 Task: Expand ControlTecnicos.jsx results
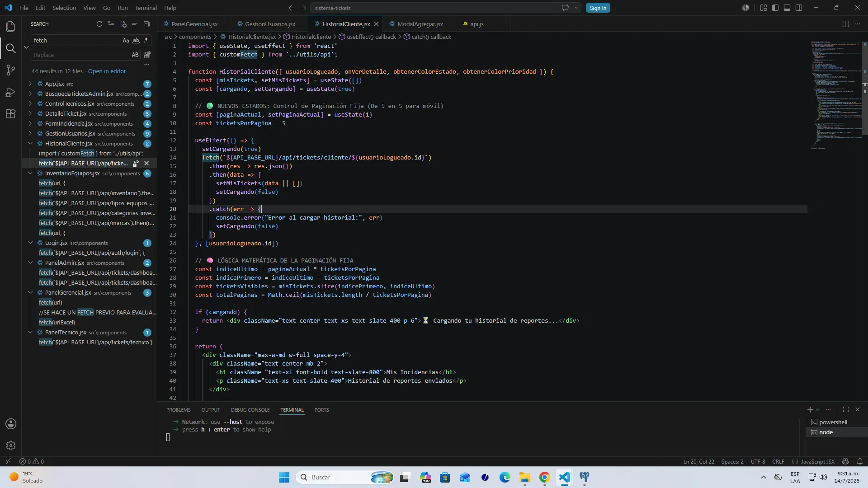pos(30,103)
